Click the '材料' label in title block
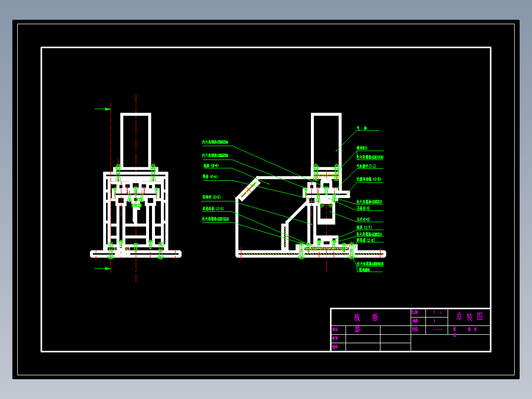The image size is (532, 399). (415, 329)
